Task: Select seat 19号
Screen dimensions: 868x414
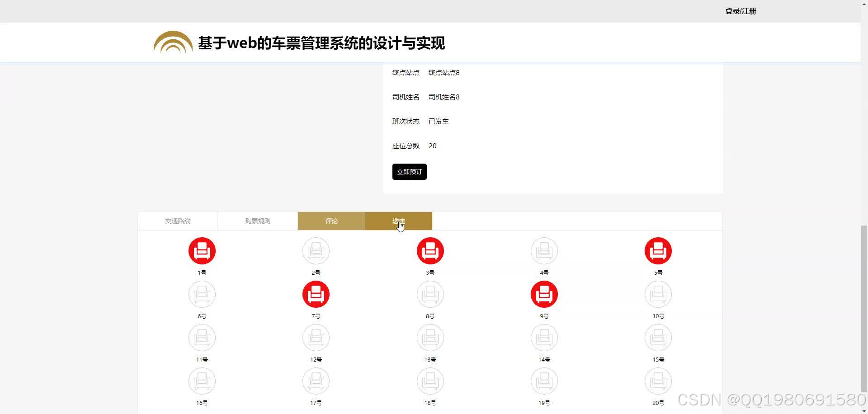Action: (544, 381)
